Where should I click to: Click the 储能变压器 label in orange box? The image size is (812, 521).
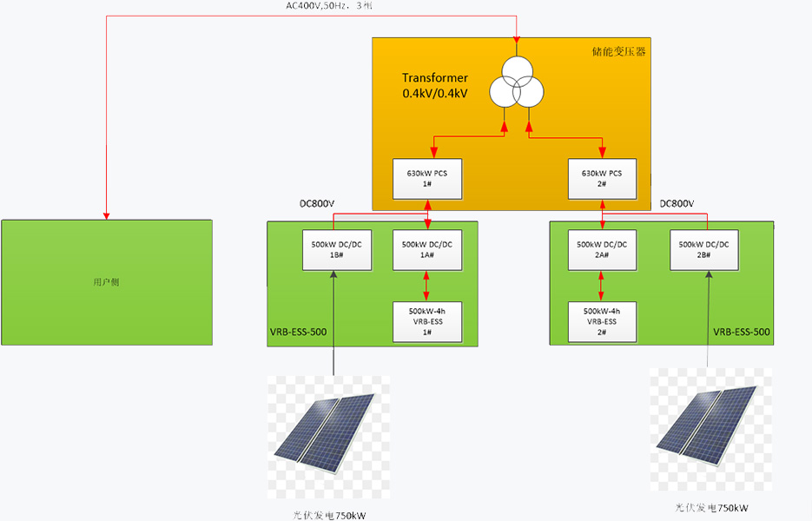618,51
